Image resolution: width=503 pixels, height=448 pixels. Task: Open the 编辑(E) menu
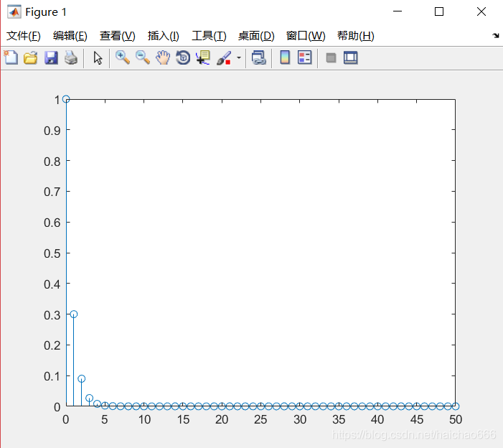[x=70, y=36]
